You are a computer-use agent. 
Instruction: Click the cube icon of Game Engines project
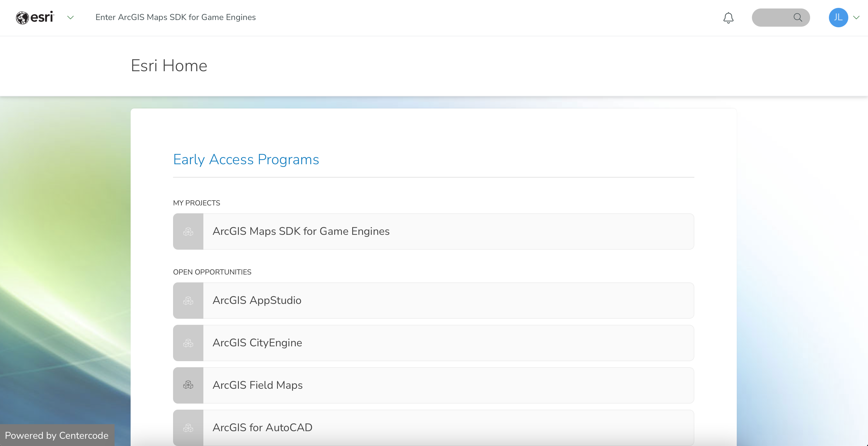[x=188, y=231]
